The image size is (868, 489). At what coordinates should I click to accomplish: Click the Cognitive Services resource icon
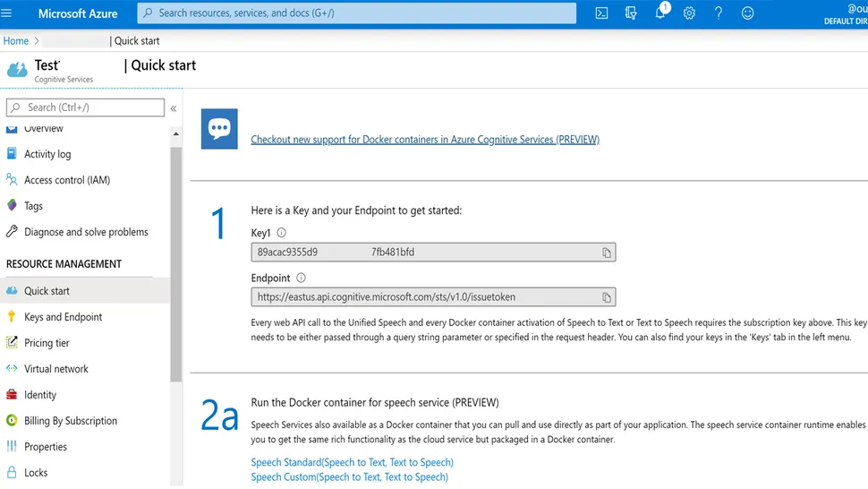pos(17,71)
